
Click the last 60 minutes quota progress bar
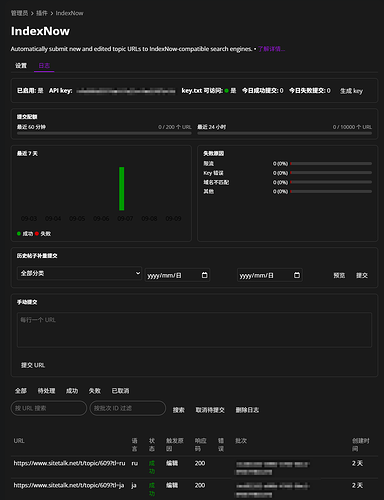pyautogui.click(x=104, y=133)
